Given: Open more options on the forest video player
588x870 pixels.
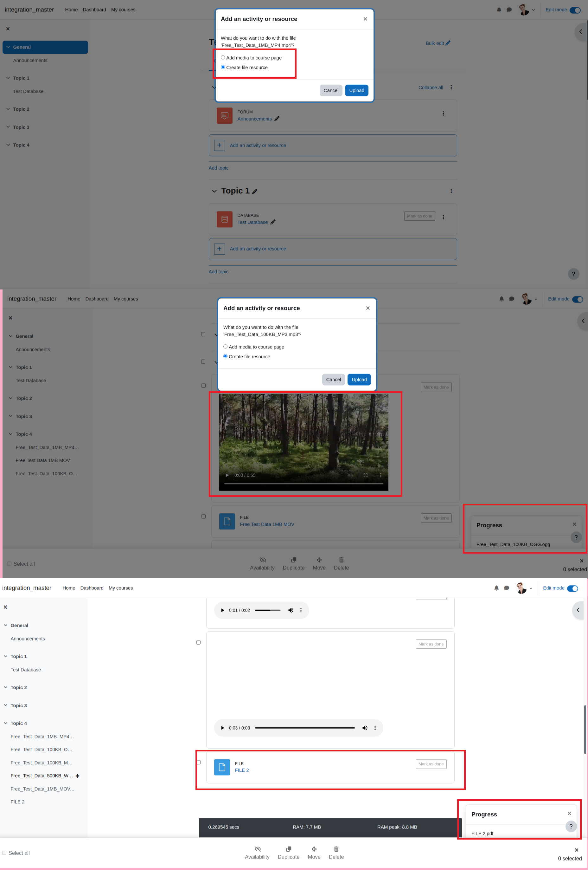Looking at the screenshot, I should 381,475.
